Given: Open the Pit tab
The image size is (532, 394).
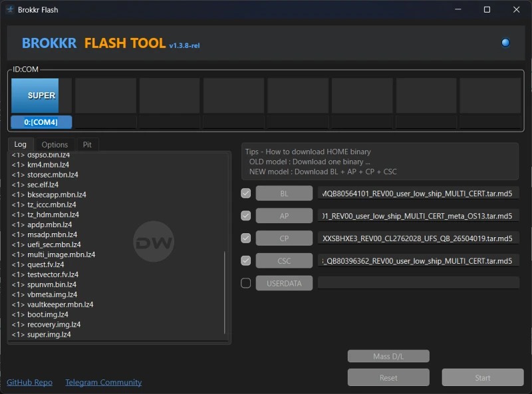Looking at the screenshot, I should (x=87, y=144).
